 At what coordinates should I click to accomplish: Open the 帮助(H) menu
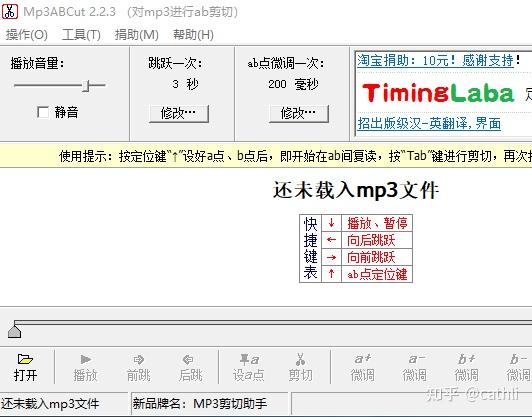tap(193, 35)
